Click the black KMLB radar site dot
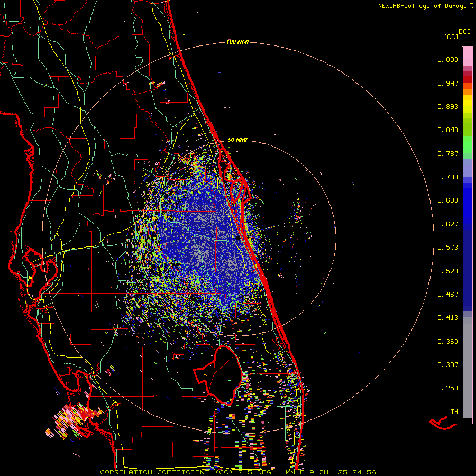 point(238,239)
